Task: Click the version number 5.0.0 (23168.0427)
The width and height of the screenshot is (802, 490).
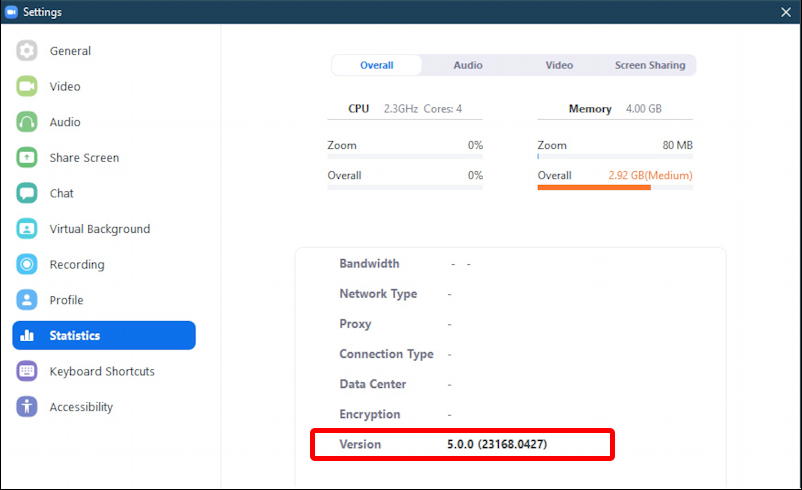Action: click(x=497, y=444)
